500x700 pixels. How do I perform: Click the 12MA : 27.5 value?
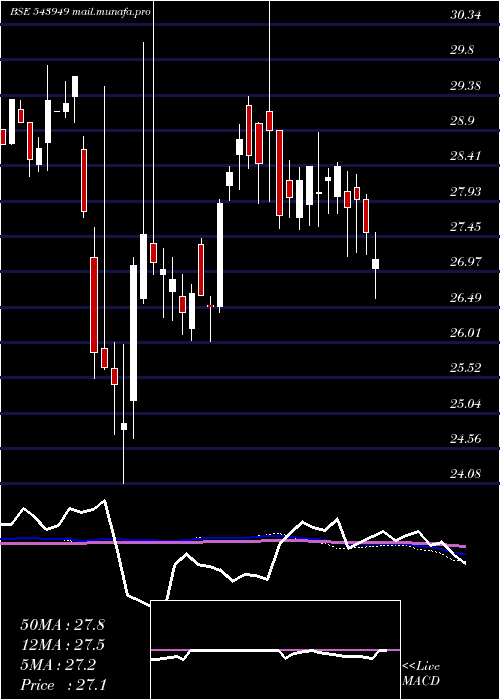[x=62, y=645]
